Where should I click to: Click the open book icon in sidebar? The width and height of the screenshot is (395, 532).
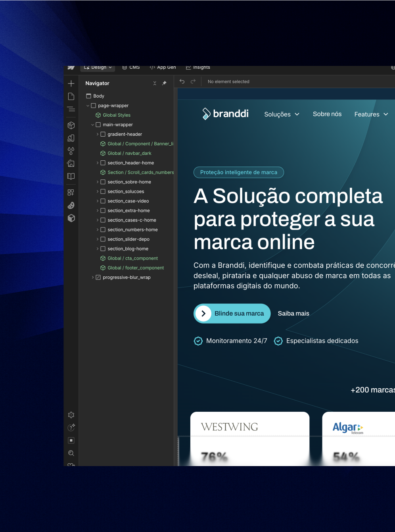(x=71, y=176)
